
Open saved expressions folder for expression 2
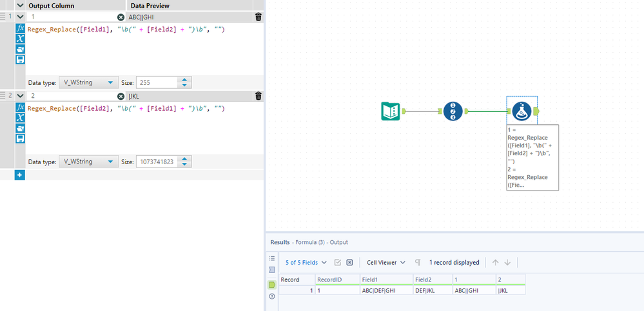click(20, 128)
